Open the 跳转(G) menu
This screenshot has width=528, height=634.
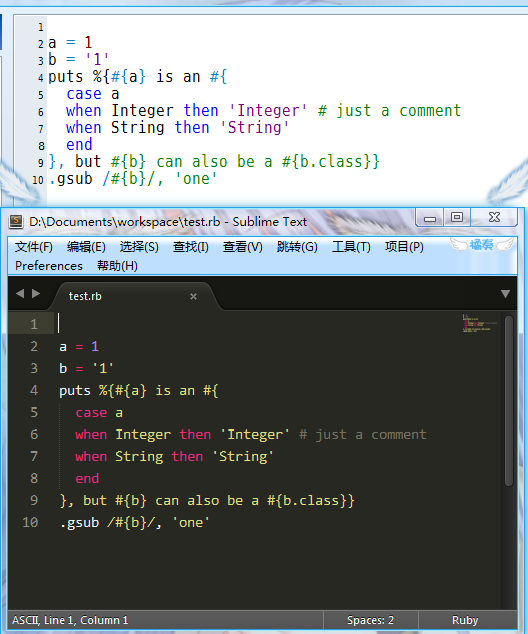[297, 247]
